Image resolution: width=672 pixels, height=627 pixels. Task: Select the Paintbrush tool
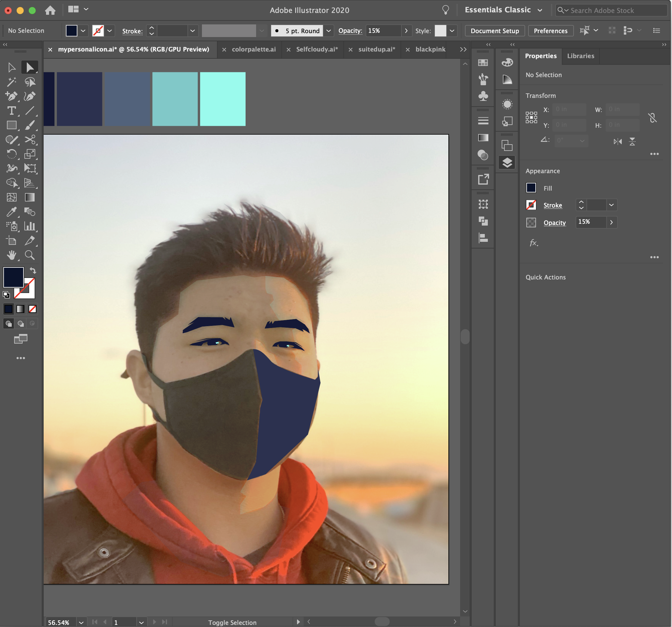[x=30, y=125]
